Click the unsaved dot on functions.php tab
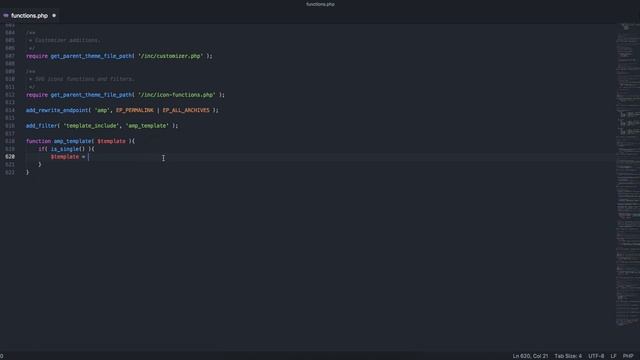 click(x=54, y=16)
